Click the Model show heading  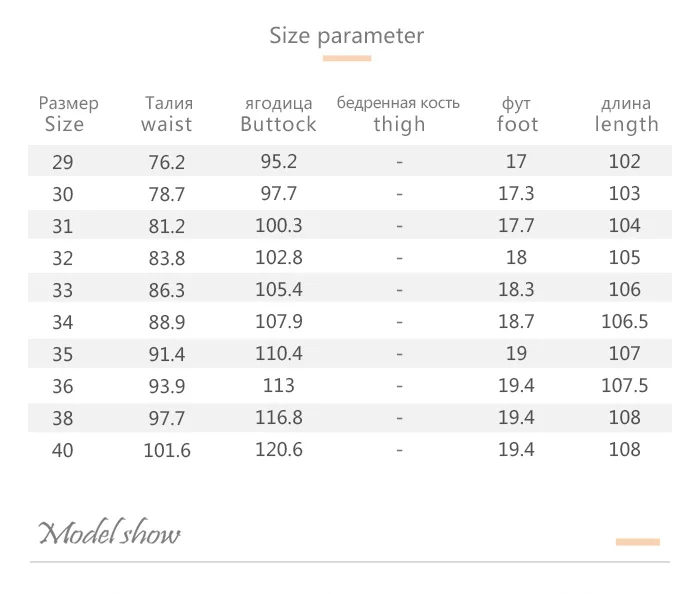[109, 532]
